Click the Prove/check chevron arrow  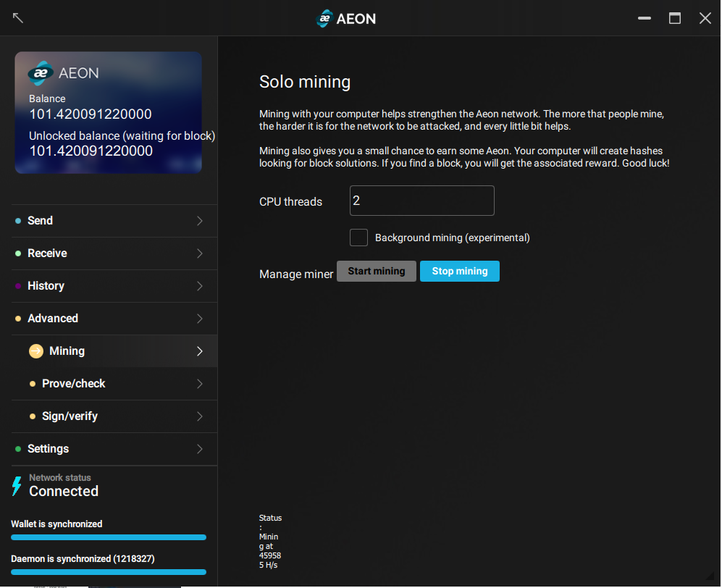(x=199, y=384)
